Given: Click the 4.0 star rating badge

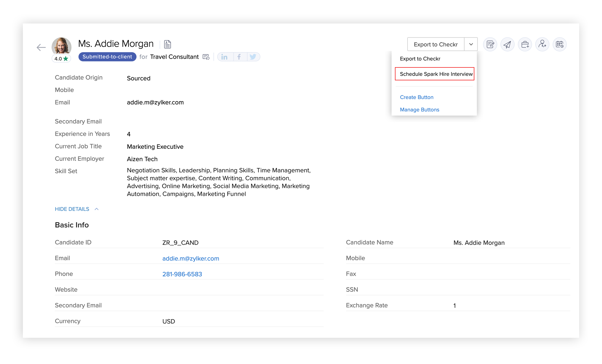Looking at the screenshot, I should click(61, 59).
